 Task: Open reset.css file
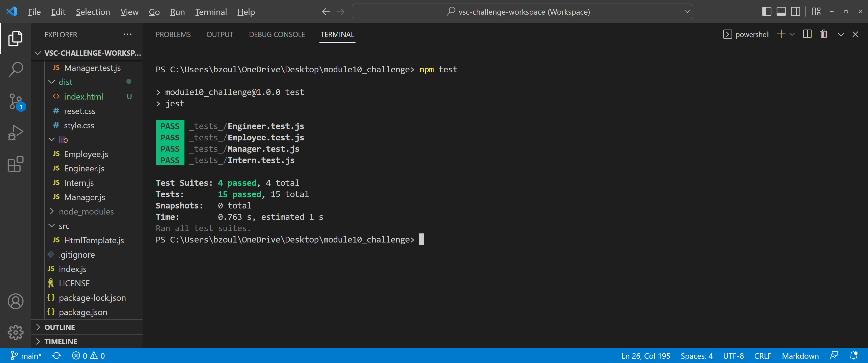(87, 111)
